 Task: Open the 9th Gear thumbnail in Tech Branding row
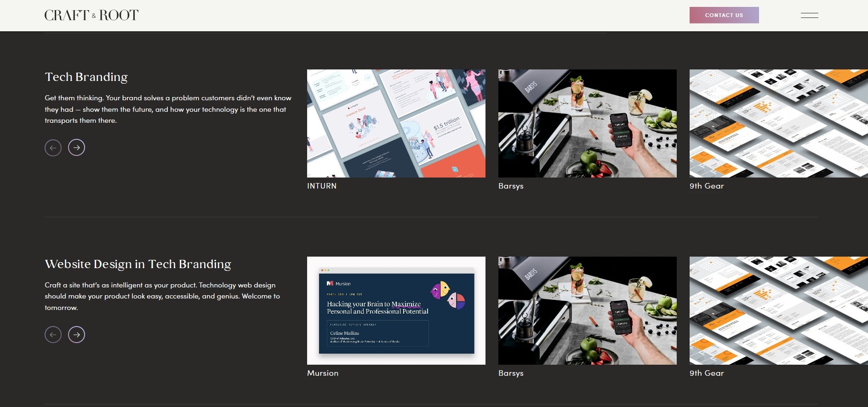coord(779,123)
